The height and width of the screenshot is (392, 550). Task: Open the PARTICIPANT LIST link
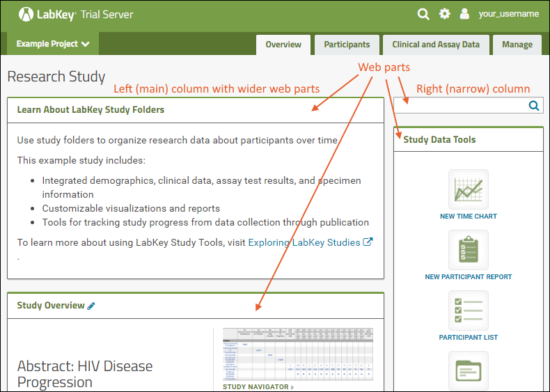click(x=469, y=338)
